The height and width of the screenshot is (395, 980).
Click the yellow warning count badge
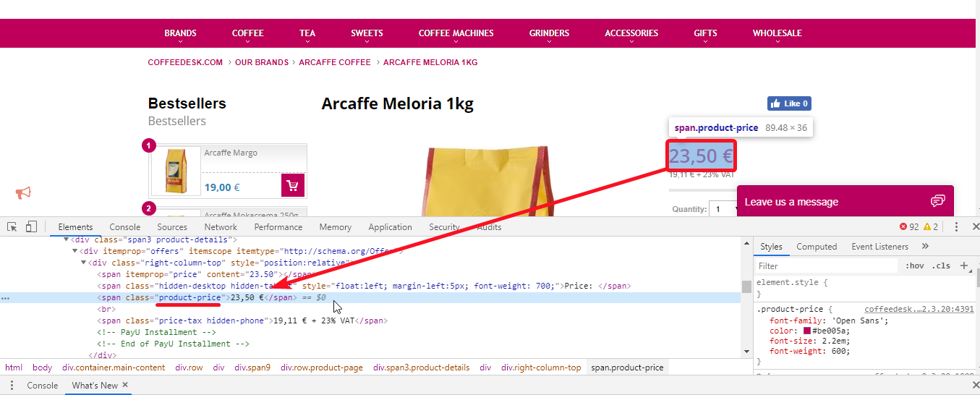pyautogui.click(x=931, y=226)
